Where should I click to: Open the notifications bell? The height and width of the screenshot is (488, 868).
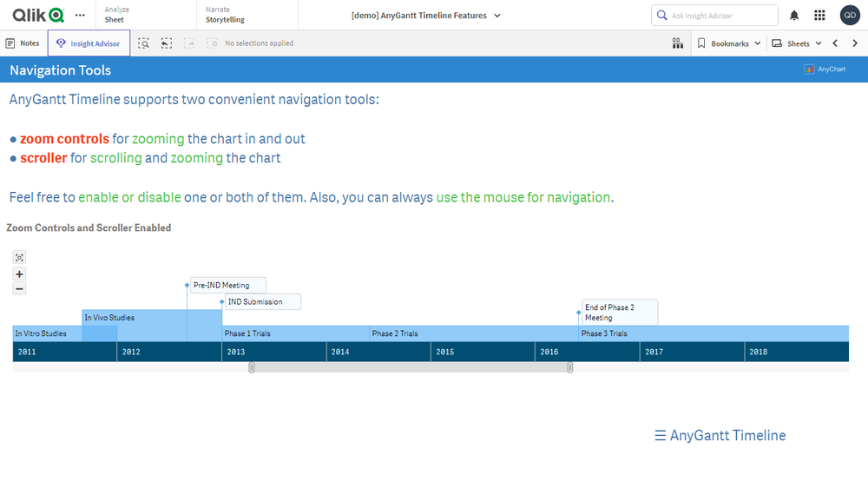pyautogui.click(x=794, y=16)
